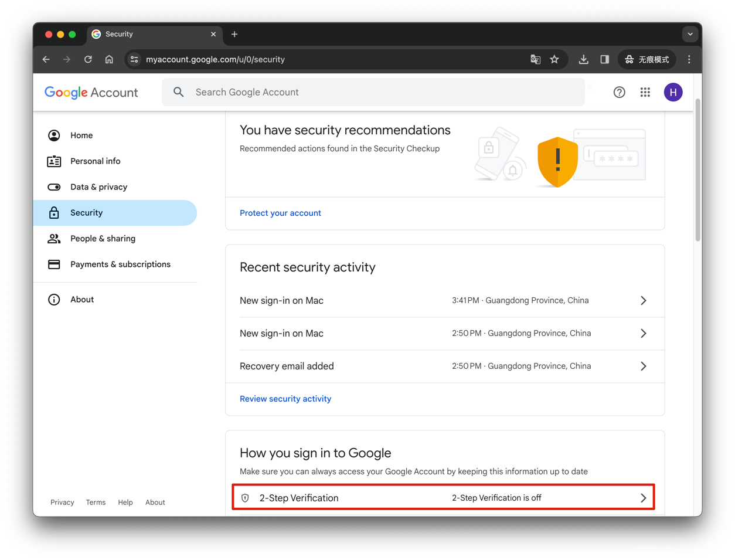Open the Chrome three-dot menu
This screenshot has height=560, width=735.
(x=689, y=59)
